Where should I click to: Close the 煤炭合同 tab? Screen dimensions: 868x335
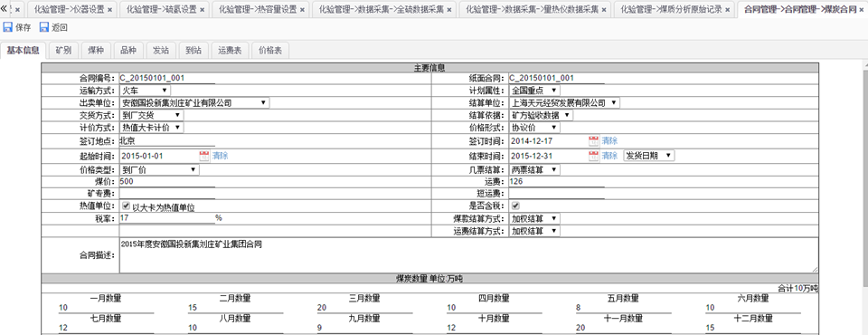pos(861,10)
